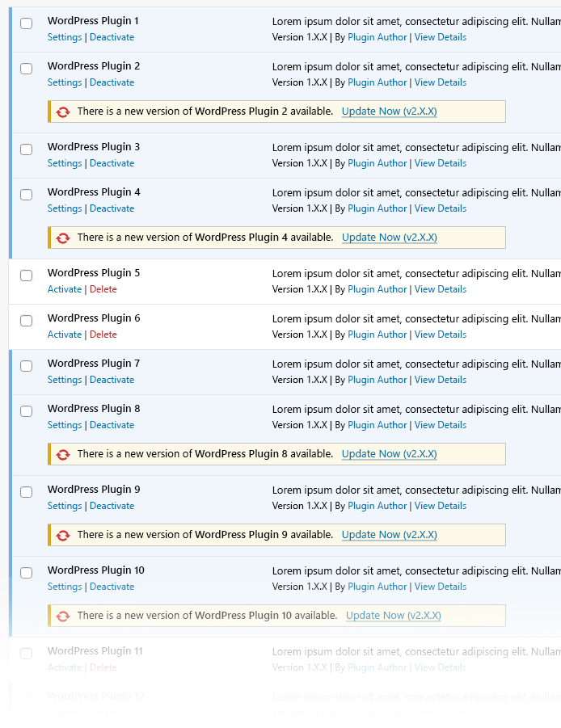Update WordPress Plugin 10 now
Viewport: 561px width, 728px height.
[x=394, y=615]
